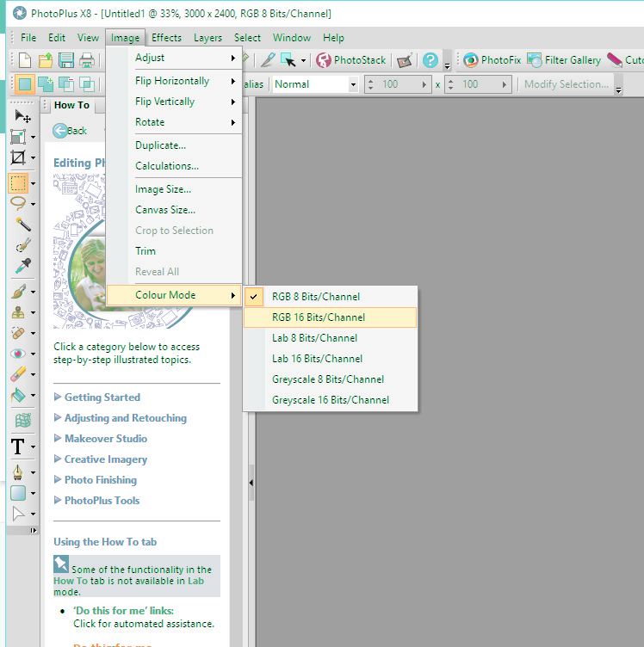Expand the Adjust submenu

click(x=174, y=58)
